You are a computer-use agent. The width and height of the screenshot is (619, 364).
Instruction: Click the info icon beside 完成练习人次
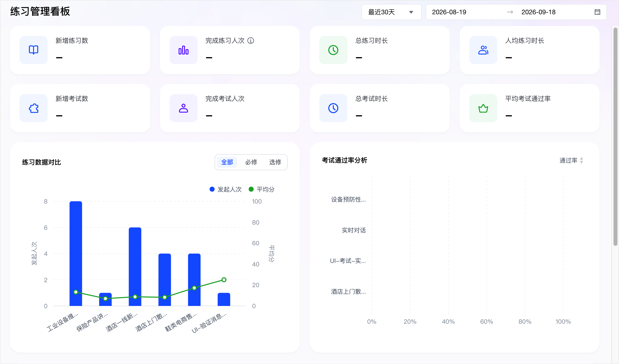click(251, 41)
